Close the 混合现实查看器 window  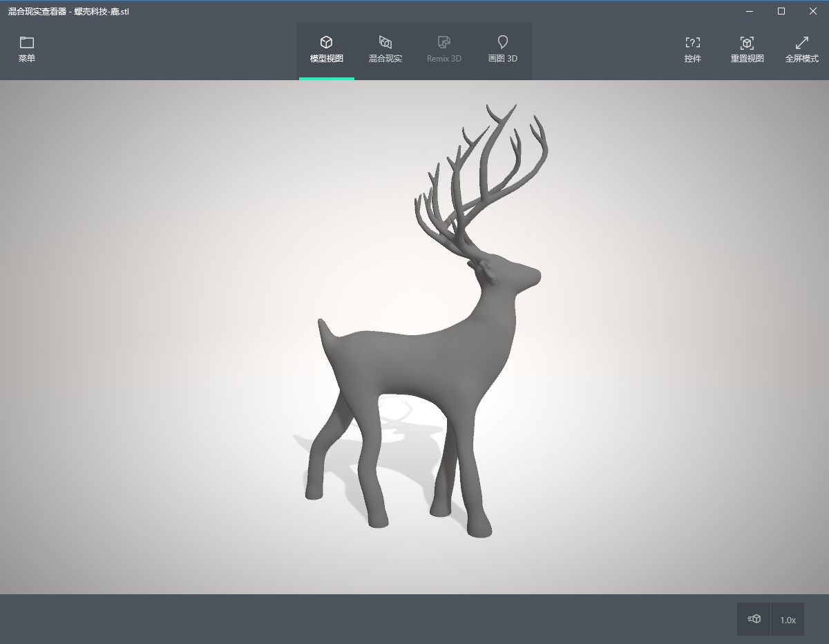[x=812, y=11]
